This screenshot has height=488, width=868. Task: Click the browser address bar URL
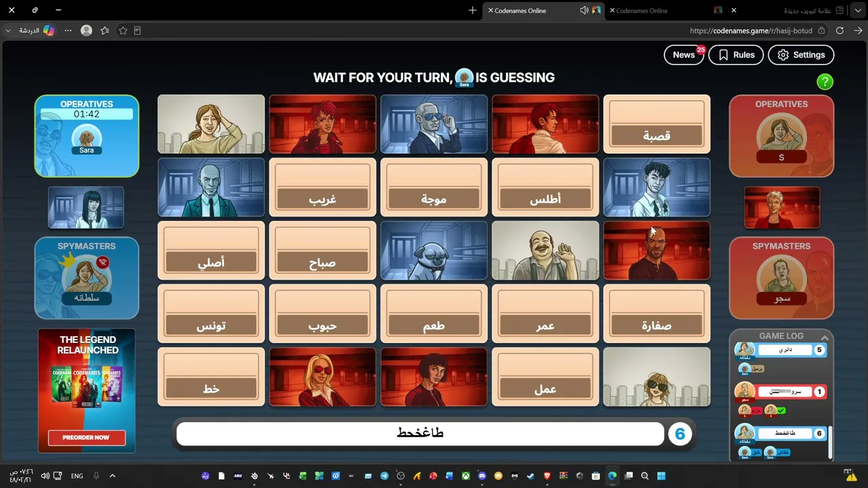coord(751,30)
